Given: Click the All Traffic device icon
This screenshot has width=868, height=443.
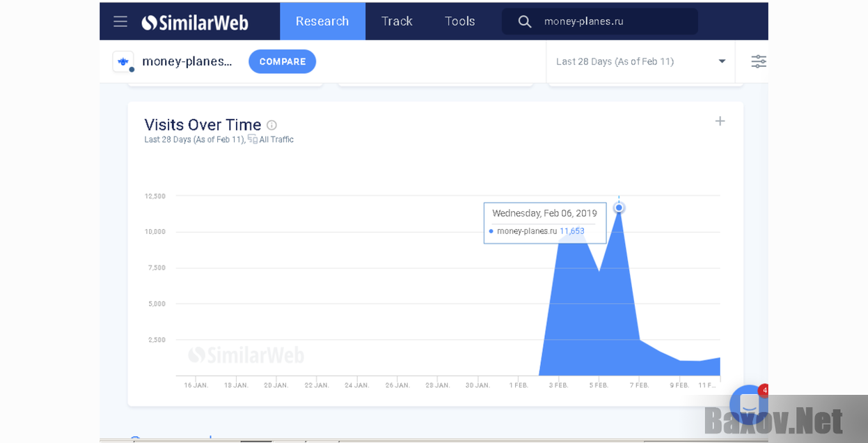Looking at the screenshot, I should (252, 139).
